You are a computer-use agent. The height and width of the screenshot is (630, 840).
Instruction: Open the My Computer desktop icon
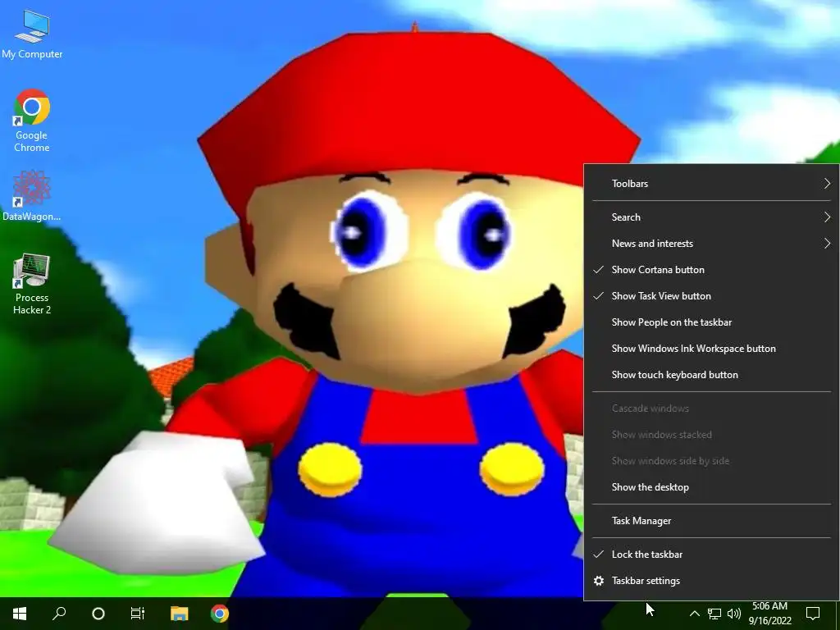tap(32, 34)
